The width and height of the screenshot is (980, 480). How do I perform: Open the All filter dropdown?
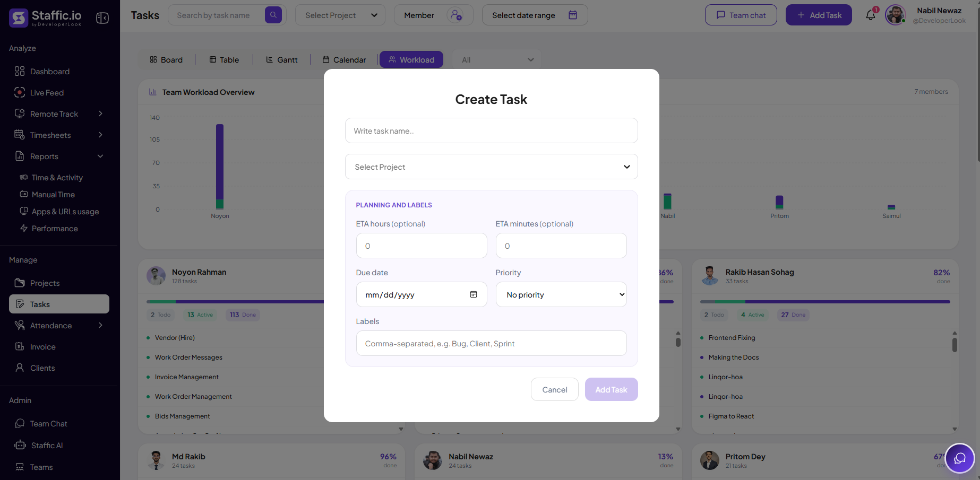click(x=496, y=60)
